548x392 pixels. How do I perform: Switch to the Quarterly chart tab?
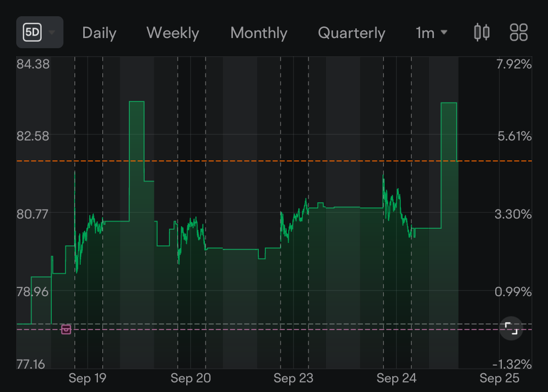pos(351,33)
